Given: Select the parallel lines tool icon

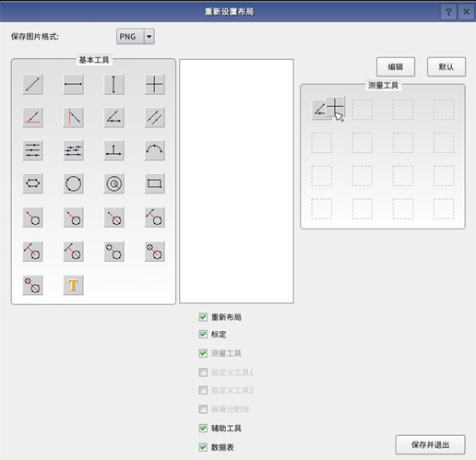Looking at the screenshot, I should coord(154,117).
